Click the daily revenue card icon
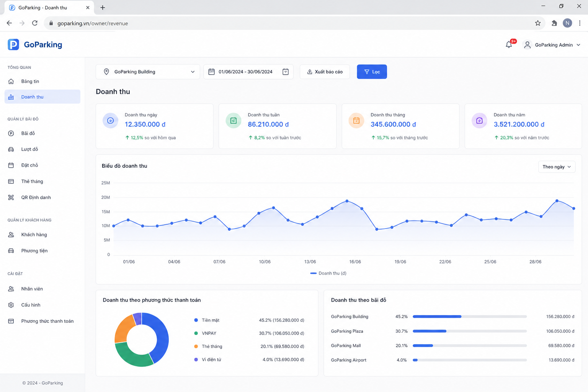 (x=110, y=121)
